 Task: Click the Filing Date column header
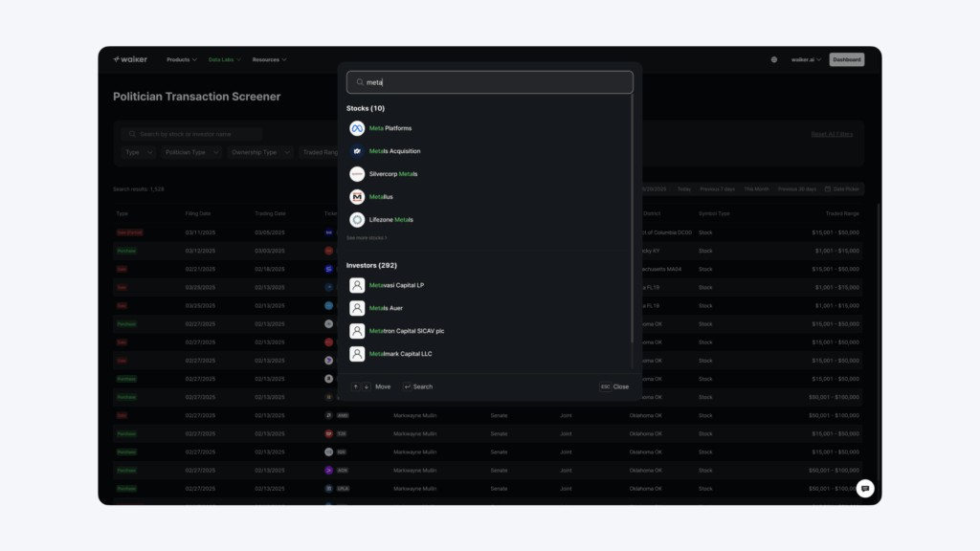[x=197, y=213]
